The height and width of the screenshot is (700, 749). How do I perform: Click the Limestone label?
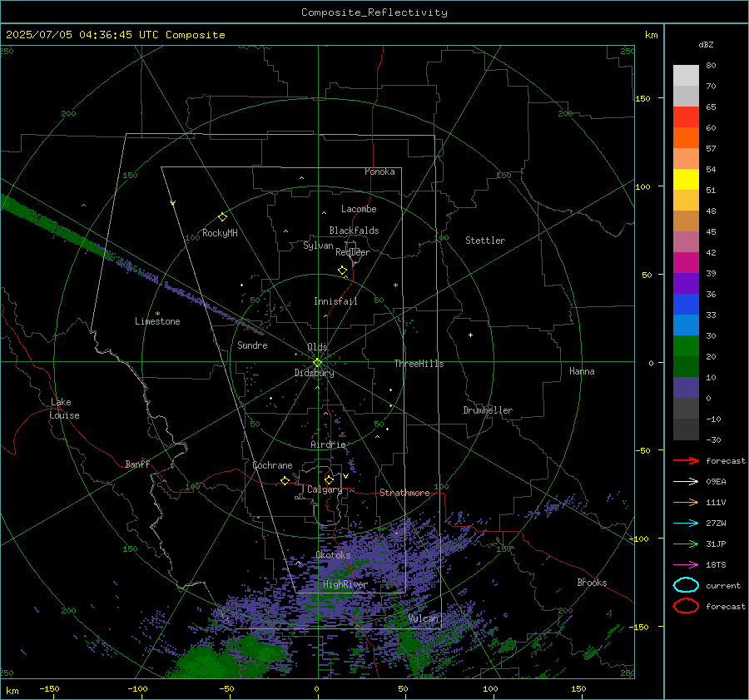[157, 321]
